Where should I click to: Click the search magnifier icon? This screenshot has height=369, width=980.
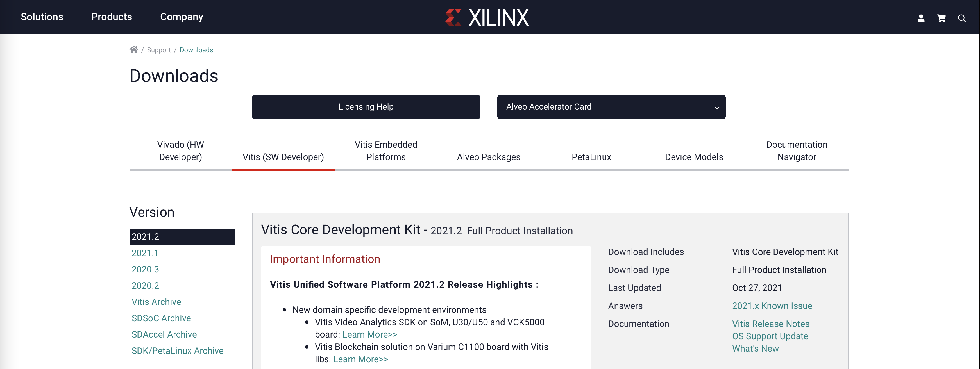[x=962, y=18]
